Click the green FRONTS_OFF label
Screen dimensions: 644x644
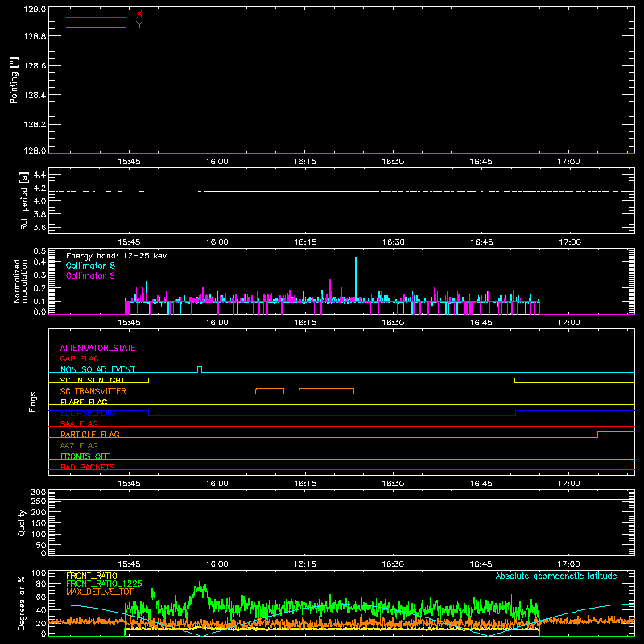pos(85,456)
